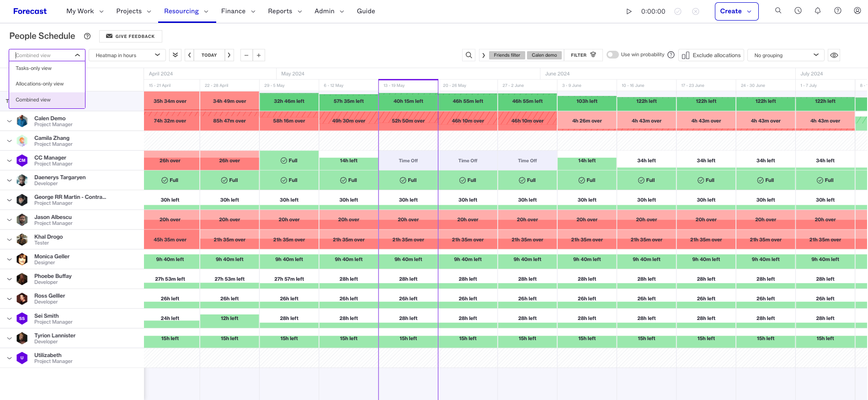This screenshot has width=868, height=400.
Task: Open the search icon in top bar
Action: click(x=778, y=11)
